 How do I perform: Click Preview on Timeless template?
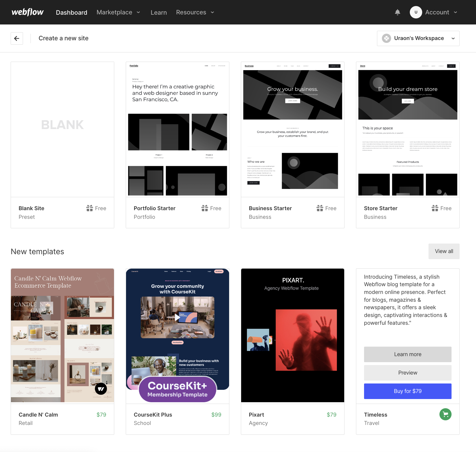click(408, 373)
